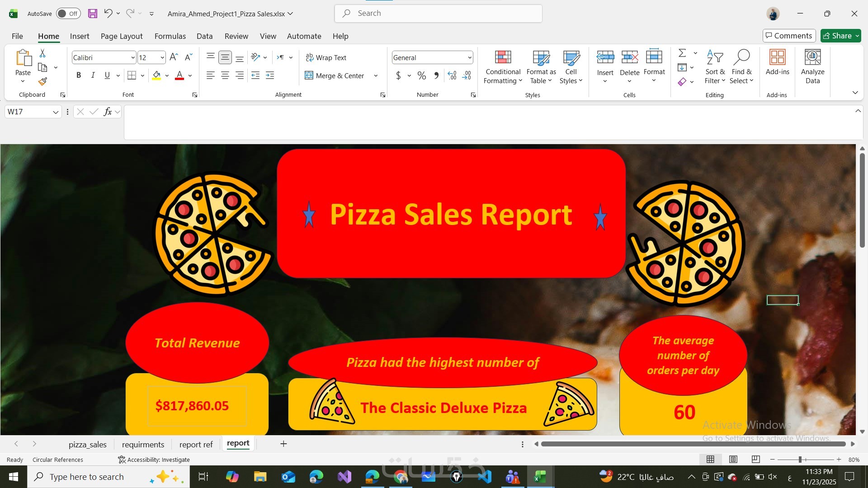The height and width of the screenshot is (488, 868).
Task: Open the font name dropdown Calibri
Action: tap(132, 57)
